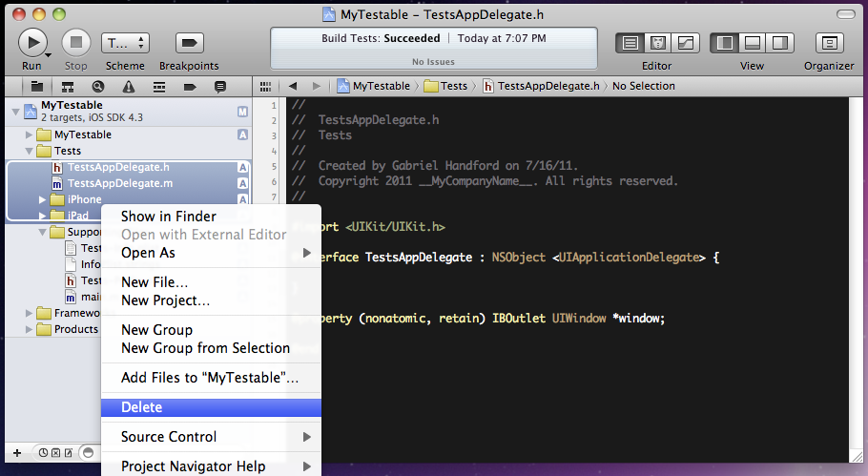The image size is (868, 476).
Task: Select the Issue navigator warning icon
Action: (129, 87)
